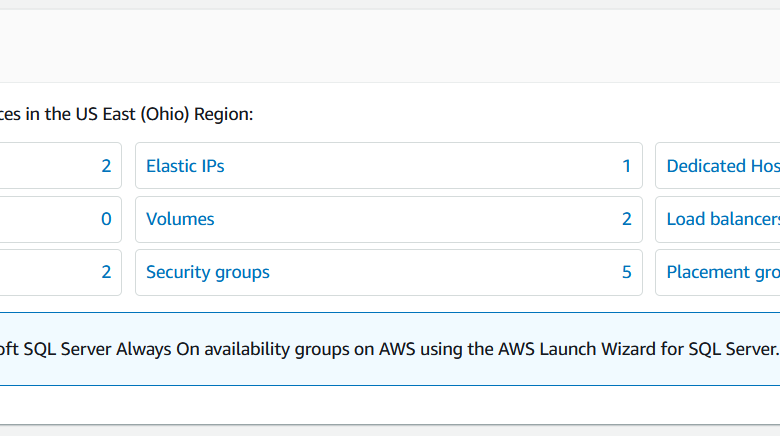Click the Volumes count of 2
The image size is (780, 436).
click(627, 219)
